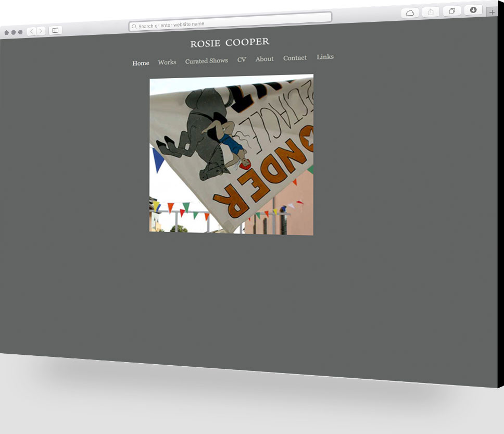
Task: Open the iCloud Tabs button
Action: pyautogui.click(x=410, y=13)
